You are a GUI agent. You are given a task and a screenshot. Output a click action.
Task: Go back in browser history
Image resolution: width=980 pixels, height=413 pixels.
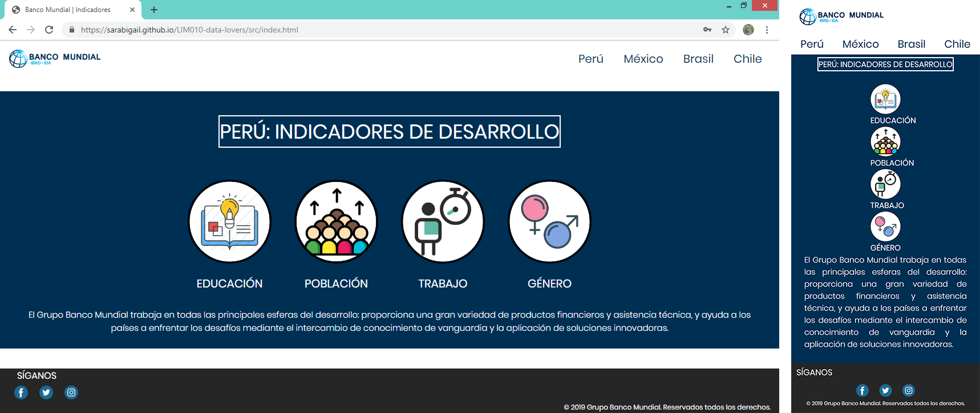pyautogui.click(x=13, y=30)
